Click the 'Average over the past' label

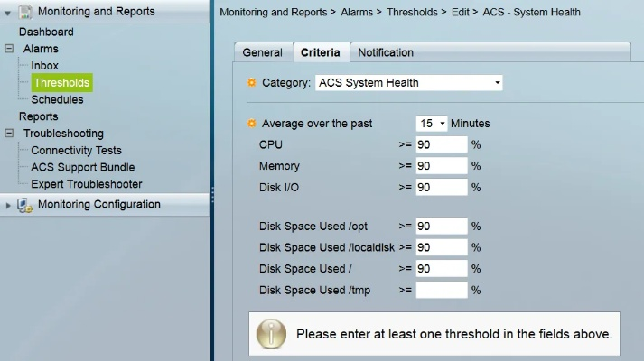(317, 124)
